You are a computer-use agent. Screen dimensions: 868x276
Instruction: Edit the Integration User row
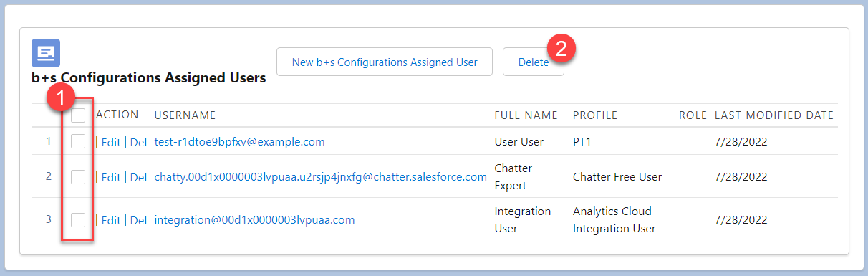(x=111, y=220)
